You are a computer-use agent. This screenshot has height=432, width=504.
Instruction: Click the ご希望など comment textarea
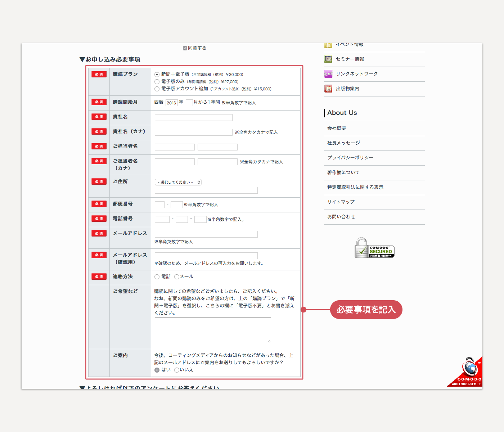point(212,330)
